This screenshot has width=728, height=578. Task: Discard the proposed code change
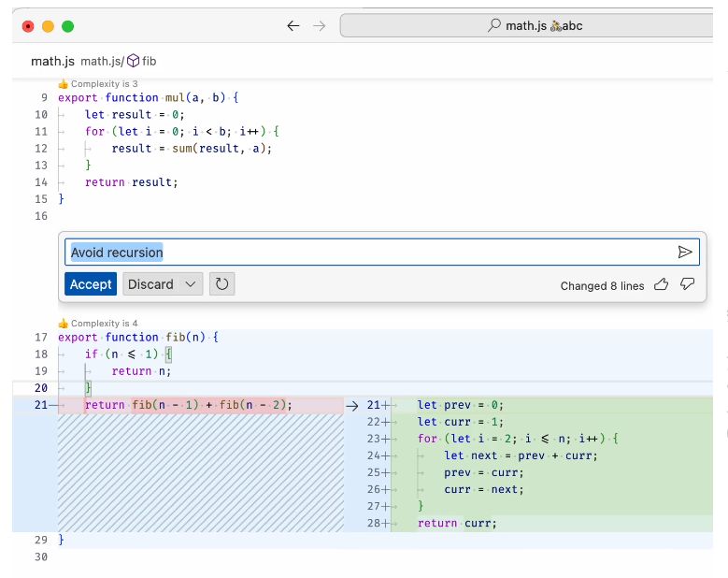[150, 284]
